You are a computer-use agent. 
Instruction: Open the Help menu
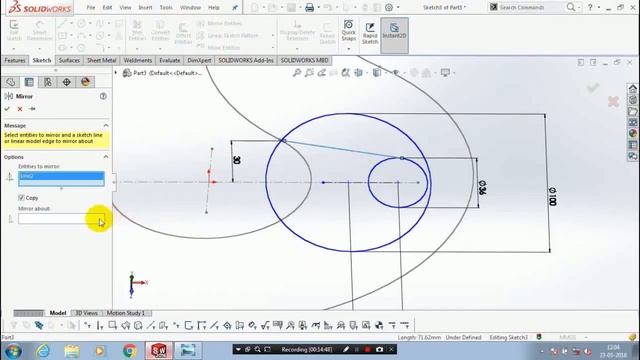[214, 7]
